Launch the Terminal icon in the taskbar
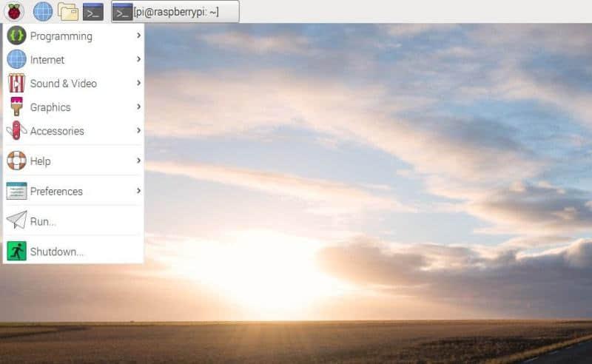The height and width of the screenshot is (364, 592). click(92, 11)
